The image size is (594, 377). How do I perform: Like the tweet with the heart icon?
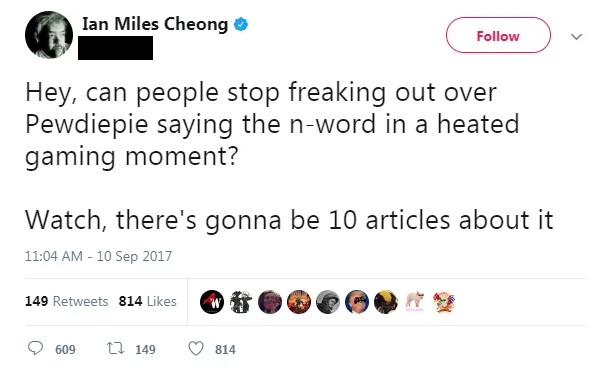pyautogui.click(x=196, y=348)
